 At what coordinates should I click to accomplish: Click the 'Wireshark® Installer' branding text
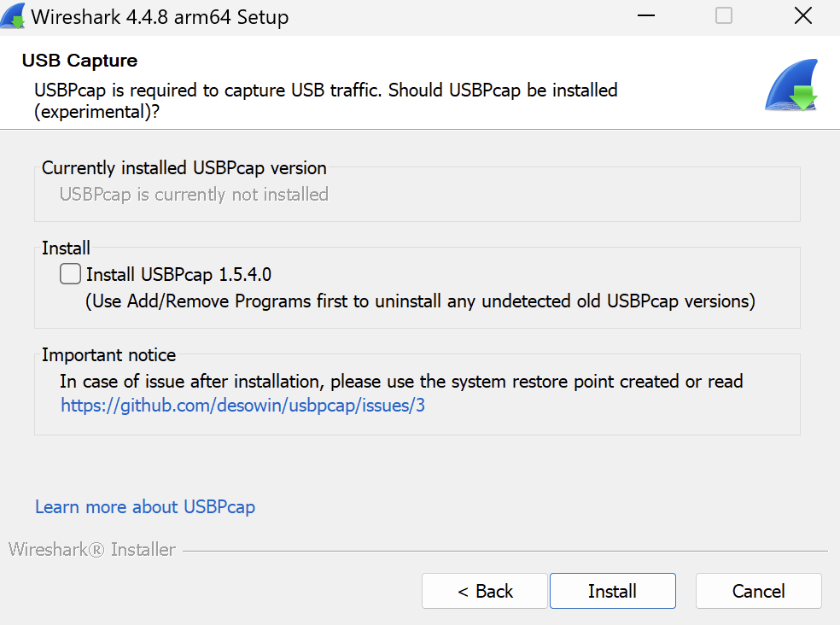pyautogui.click(x=92, y=550)
